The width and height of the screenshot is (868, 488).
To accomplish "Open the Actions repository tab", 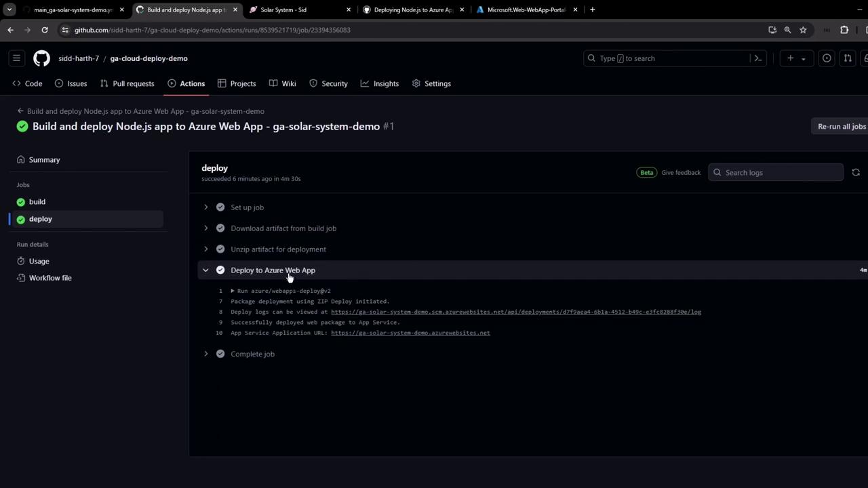I will pyautogui.click(x=186, y=83).
